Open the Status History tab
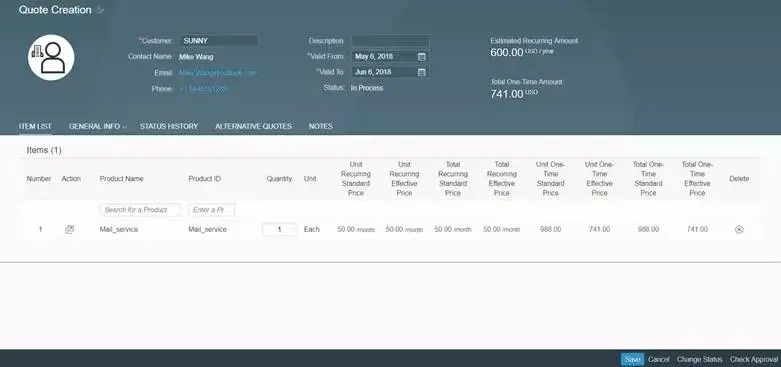This screenshot has width=781, height=367. [169, 126]
